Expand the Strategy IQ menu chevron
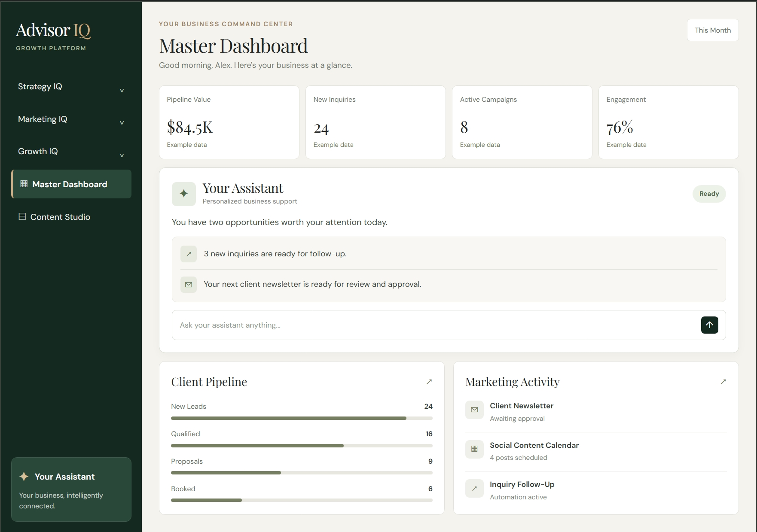The image size is (757, 532). coord(122,90)
